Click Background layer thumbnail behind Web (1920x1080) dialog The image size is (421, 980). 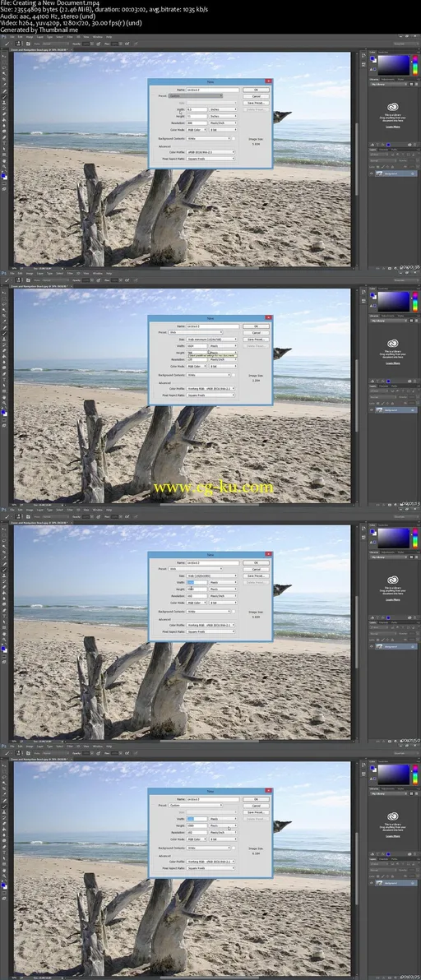378,646
